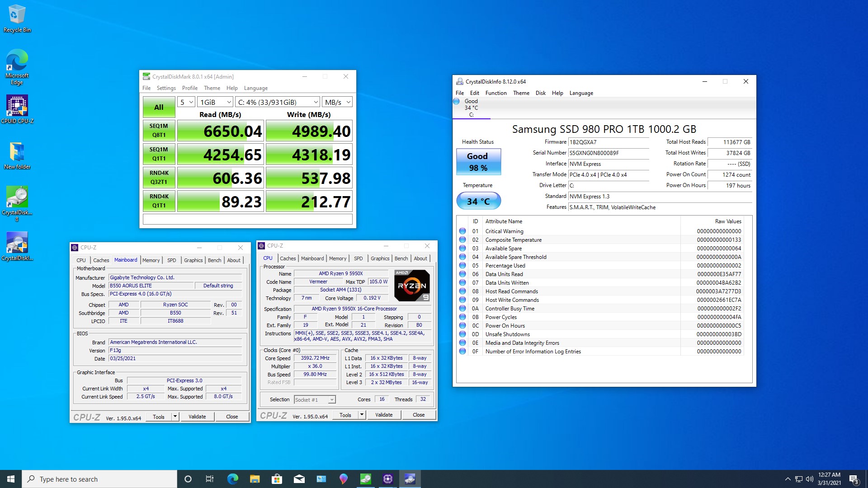Open Mail app from taskbar
This screenshot has width=868, height=488.
[x=299, y=479]
